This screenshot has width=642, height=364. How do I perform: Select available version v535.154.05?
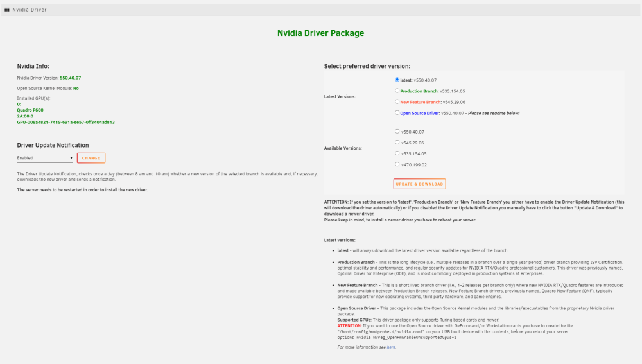tap(397, 153)
